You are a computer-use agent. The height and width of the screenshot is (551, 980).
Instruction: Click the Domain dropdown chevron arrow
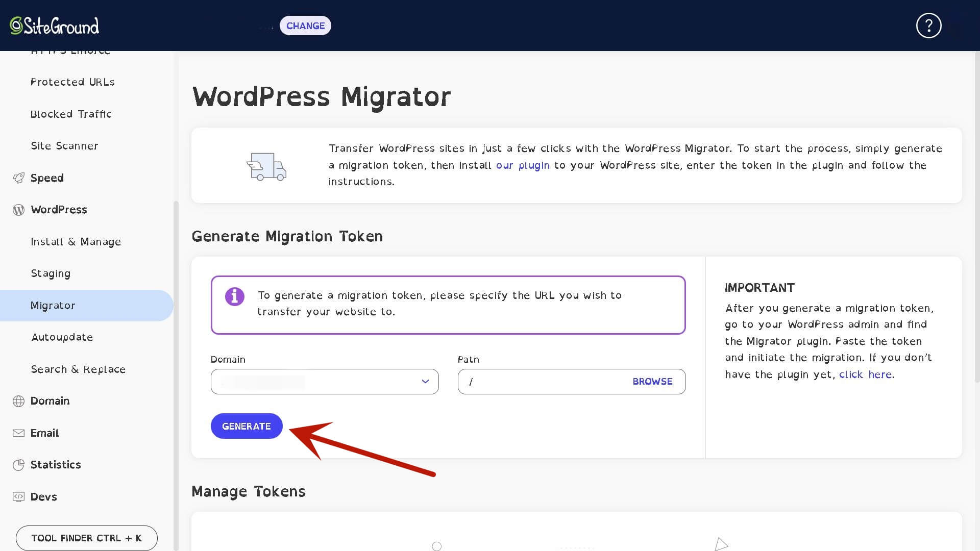pyautogui.click(x=425, y=382)
